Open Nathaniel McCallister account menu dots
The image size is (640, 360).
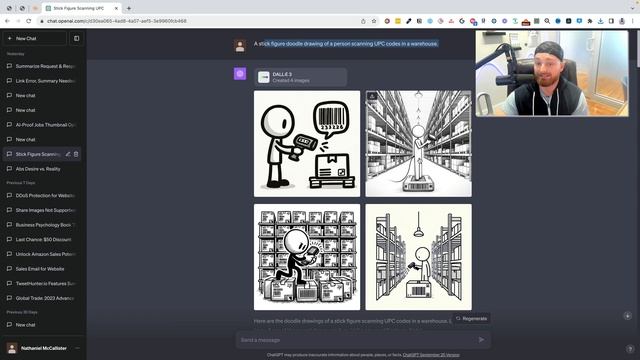pos(78,348)
